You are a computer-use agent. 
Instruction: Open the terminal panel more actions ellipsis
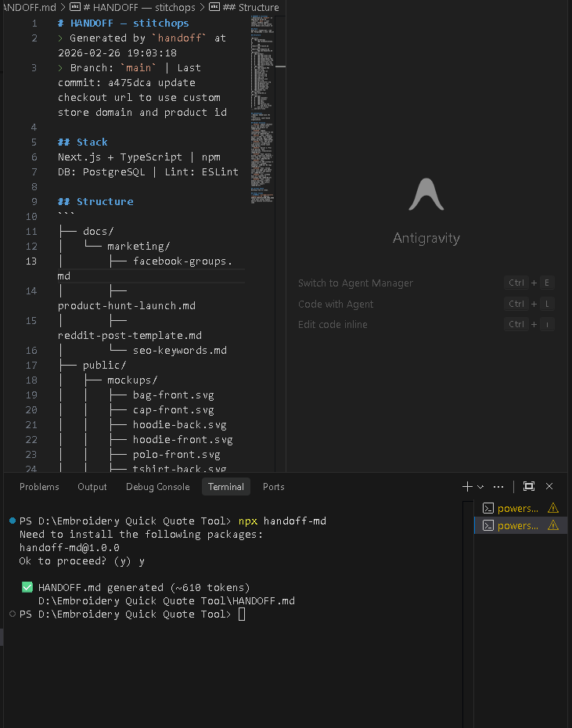pyautogui.click(x=498, y=487)
